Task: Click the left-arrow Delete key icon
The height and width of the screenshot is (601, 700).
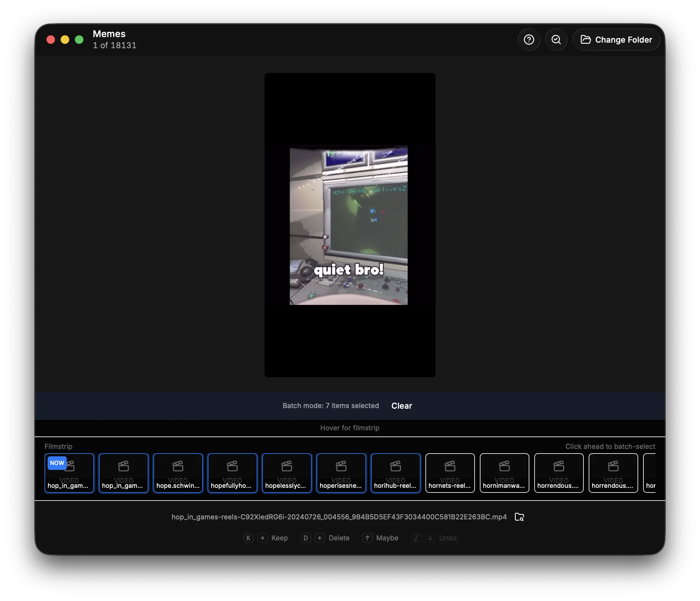Action: click(x=320, y=538)
